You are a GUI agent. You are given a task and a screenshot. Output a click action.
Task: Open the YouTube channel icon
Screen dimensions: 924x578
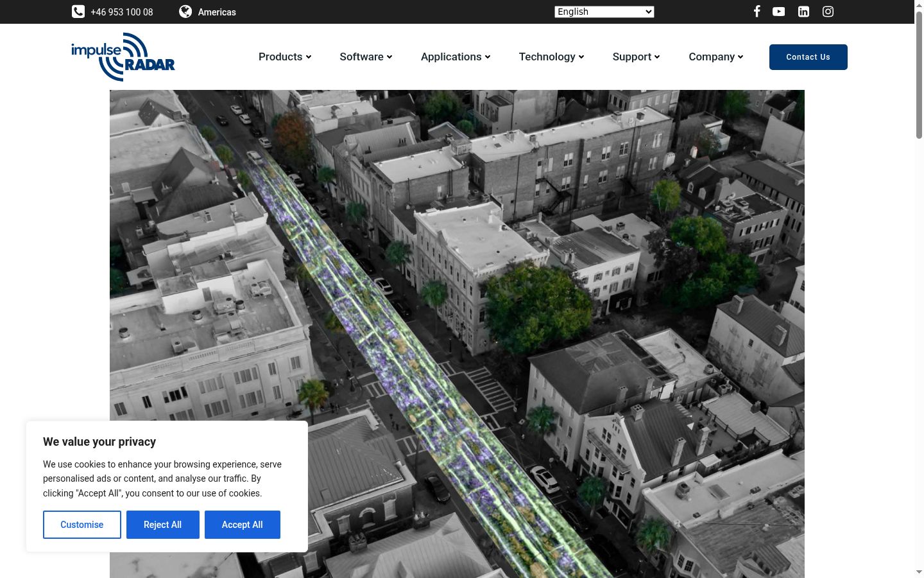[778, 12]
